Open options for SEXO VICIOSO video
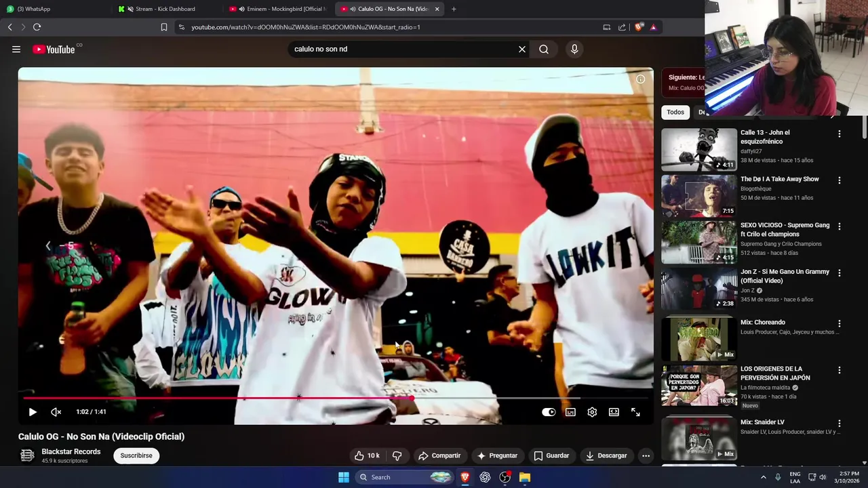The image size is (868, 488). pos(840,226)
